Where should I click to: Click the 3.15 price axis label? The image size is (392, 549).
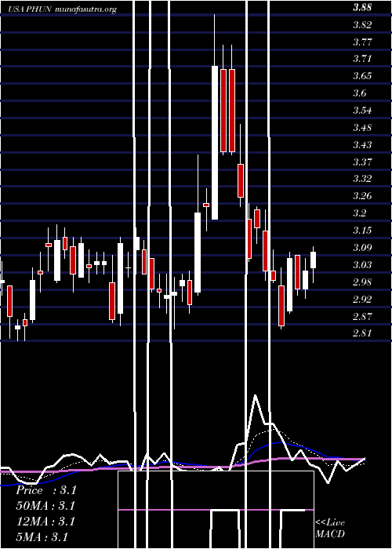pyautogui.click(x=362, y=230)
